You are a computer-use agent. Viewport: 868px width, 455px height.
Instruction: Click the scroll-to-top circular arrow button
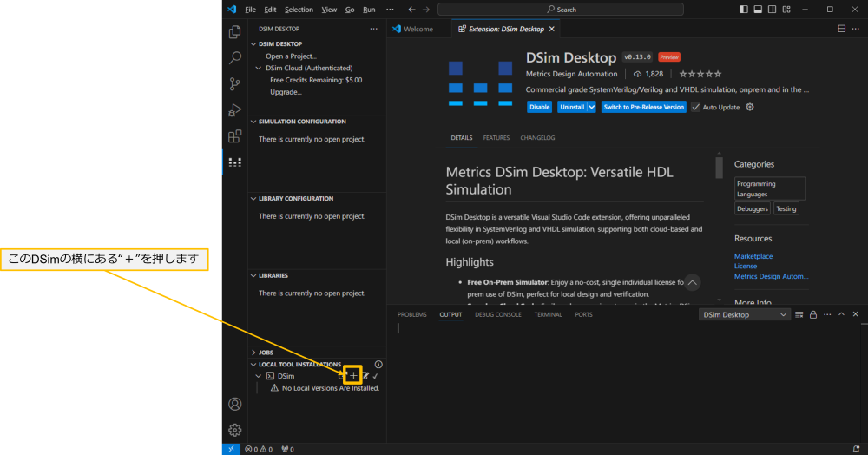click(x=692, y=283)
